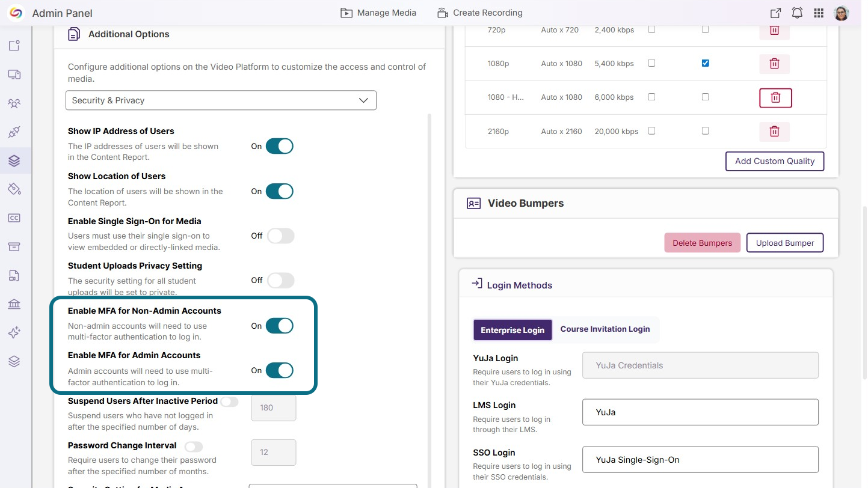Turn off Show IP Address of Users
The image size is (868, 488).
coord(280,146)
